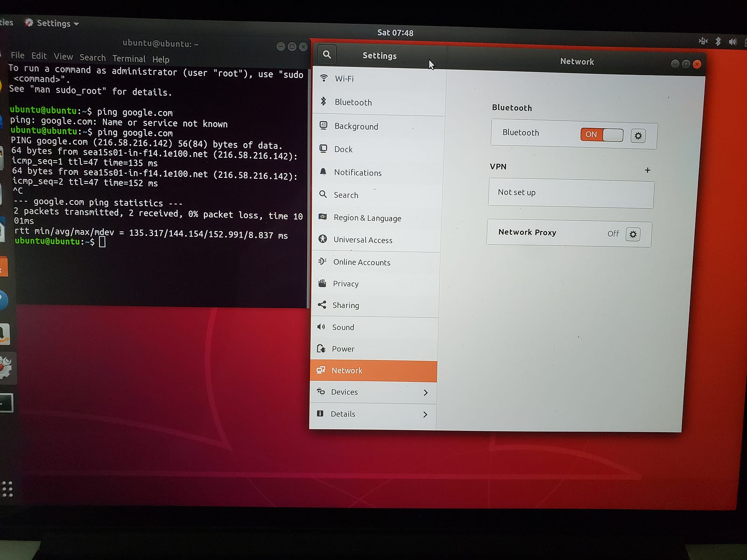The width and height of the screenshot is (747, 560).
Task: Open terminal View menu
Action: coord(63,56)
